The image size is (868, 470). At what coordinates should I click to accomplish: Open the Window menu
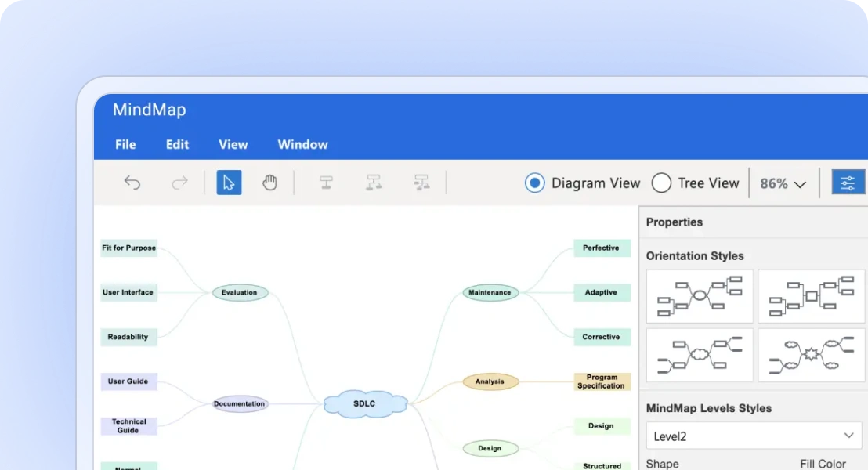coord(302,144)
